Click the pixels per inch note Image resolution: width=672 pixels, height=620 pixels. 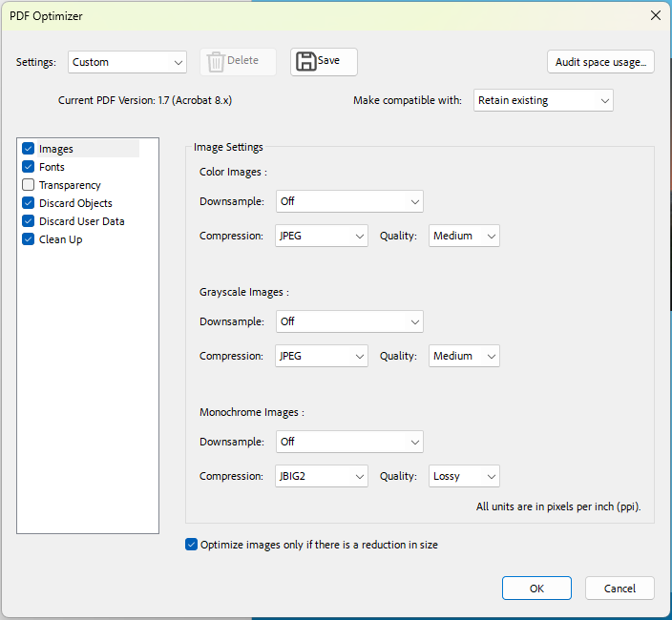tap(558, 506)
